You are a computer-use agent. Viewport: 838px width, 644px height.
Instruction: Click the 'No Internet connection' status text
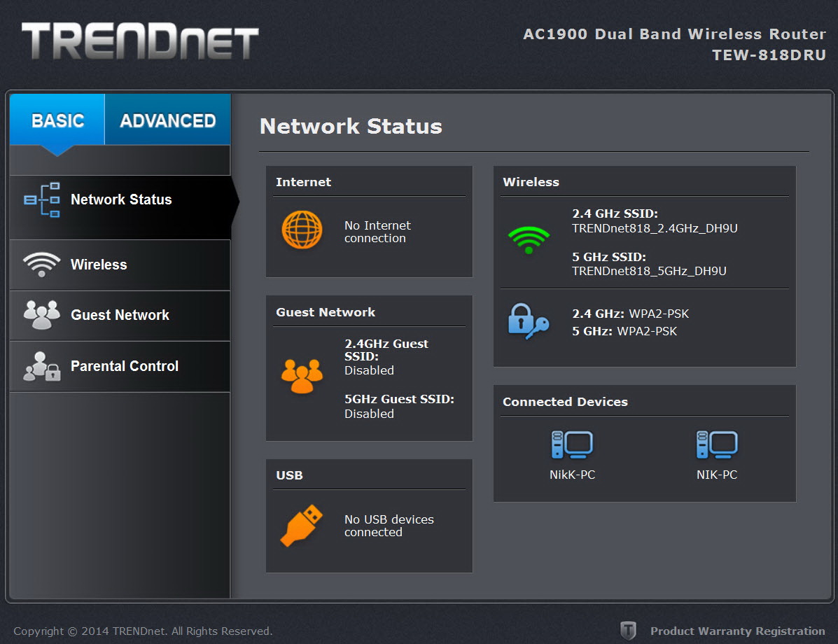click(377, 232)
